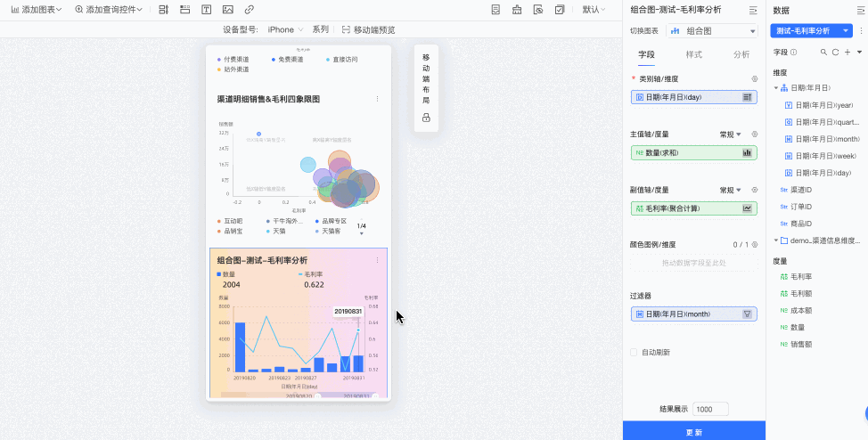The image size is (868, 440).
Task: Click the lock icon under 移动端布局
Action: (426, 118)
